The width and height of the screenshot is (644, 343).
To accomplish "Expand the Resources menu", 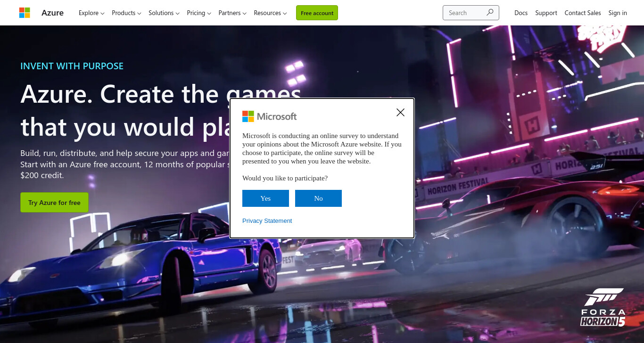I will [270, 13].
